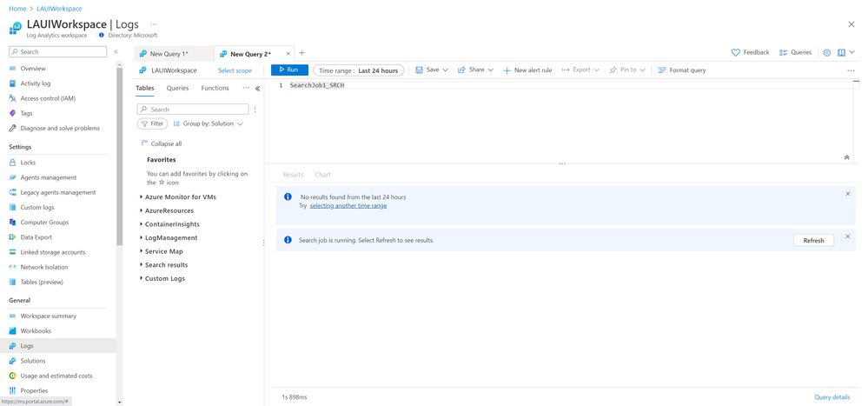Open Access control (IAM)
Image resolution: width=868 pixels, height=406 pixels.
point(48,98)
